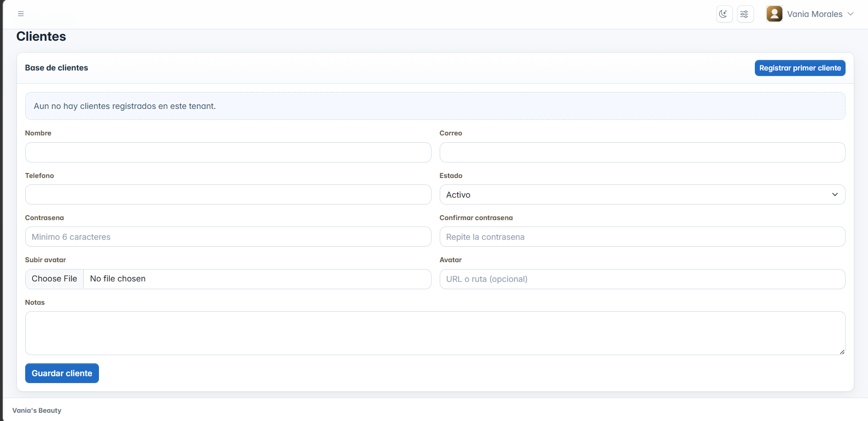The height and width of the screenshot is (421, 868).
Task: Click the Avatar URL input field
Action: coord(642,279)
